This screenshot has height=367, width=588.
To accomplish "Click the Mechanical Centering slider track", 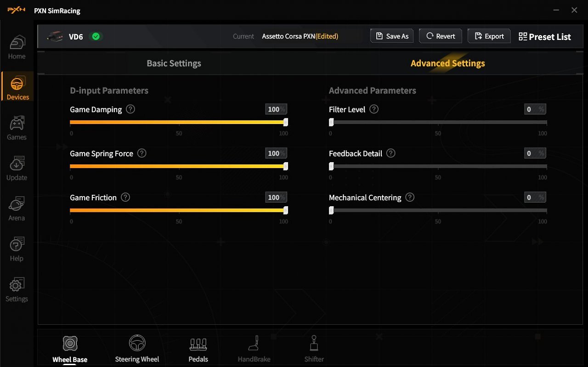I will (438, 210).
